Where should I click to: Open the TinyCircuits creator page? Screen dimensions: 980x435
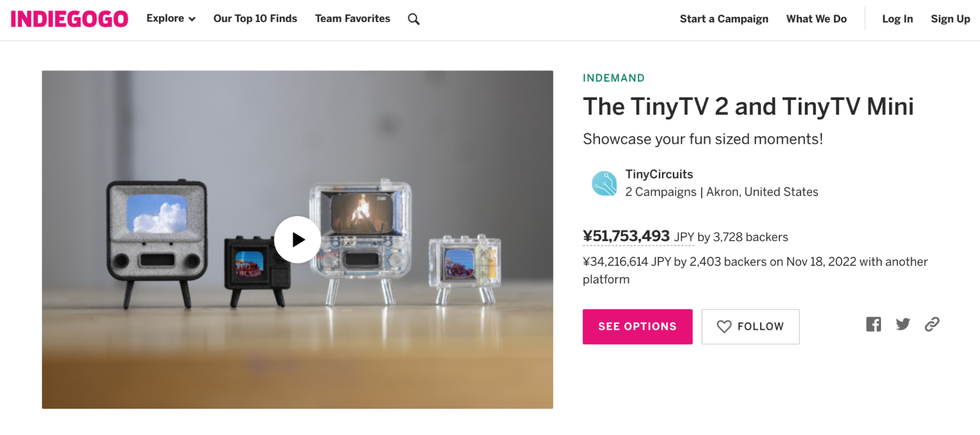(659, 174)
